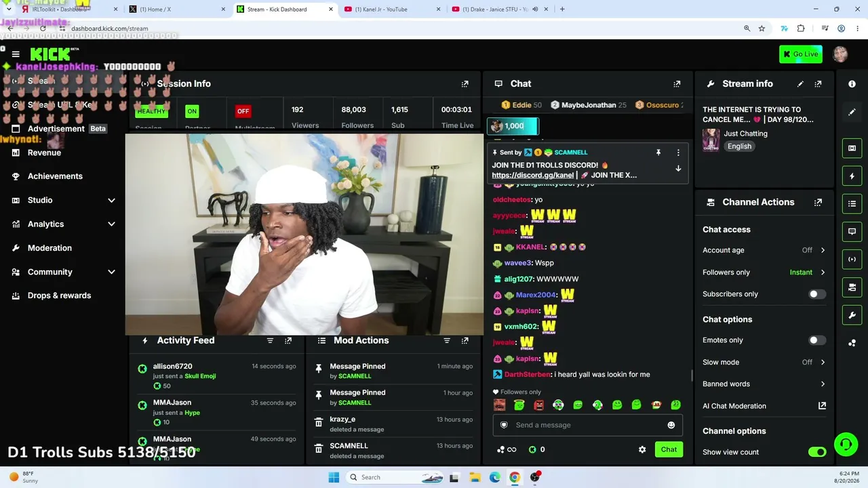The height and width of the screenshot is (488, 868).
Task: Click the Go Live button
Action: point(801,54)
